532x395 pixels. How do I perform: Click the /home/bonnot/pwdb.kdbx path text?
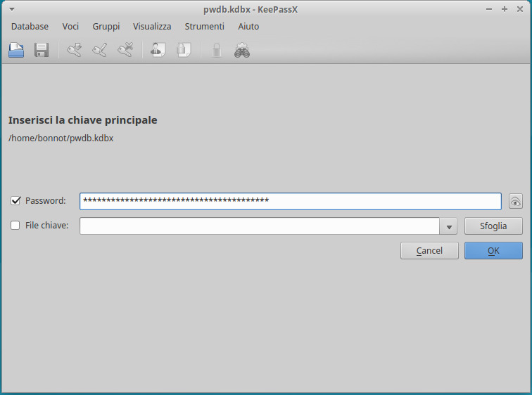click(x=61, y=138)
